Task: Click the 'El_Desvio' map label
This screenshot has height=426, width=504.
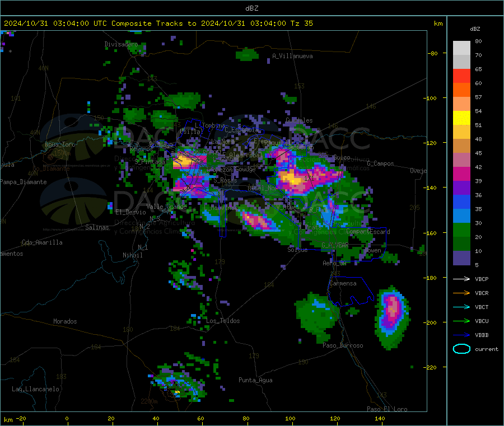Action: (x=131, y=212)
